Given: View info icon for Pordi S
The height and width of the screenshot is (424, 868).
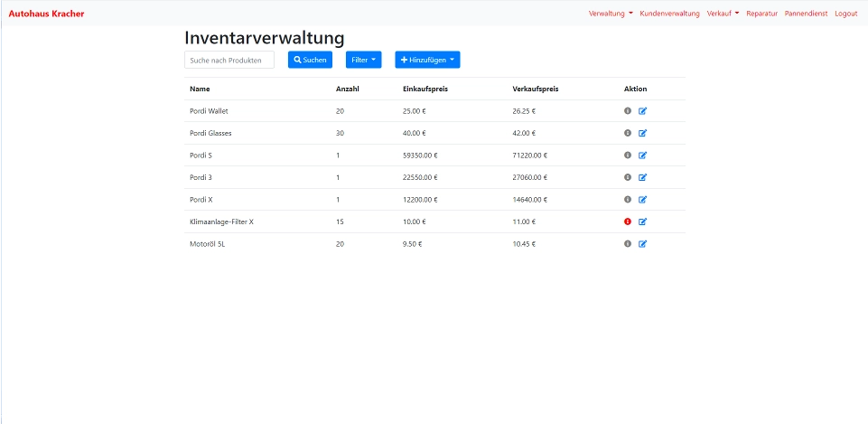Looking at the screenshot, I should 627,155.
